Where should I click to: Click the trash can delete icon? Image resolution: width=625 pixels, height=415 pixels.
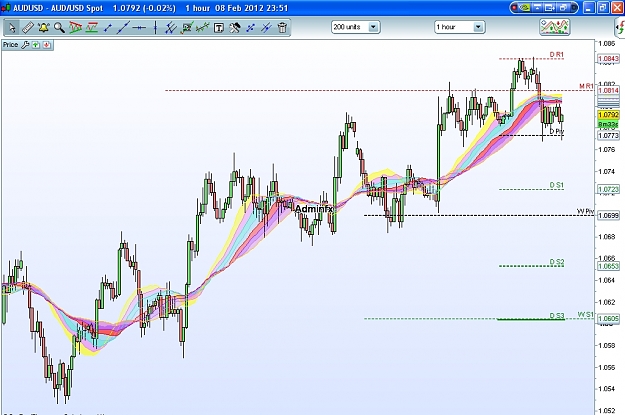click(282, 28)
